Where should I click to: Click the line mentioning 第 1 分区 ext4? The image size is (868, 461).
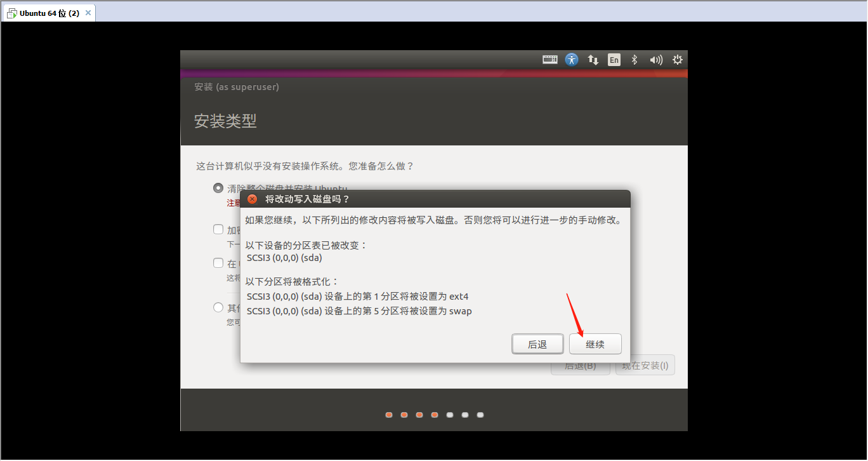point(357,297)
